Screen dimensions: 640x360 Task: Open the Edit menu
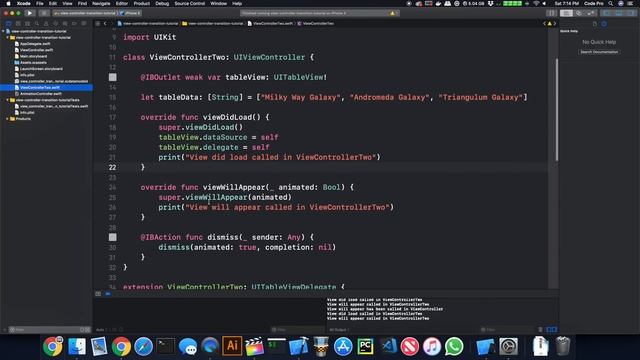point(53,3)
